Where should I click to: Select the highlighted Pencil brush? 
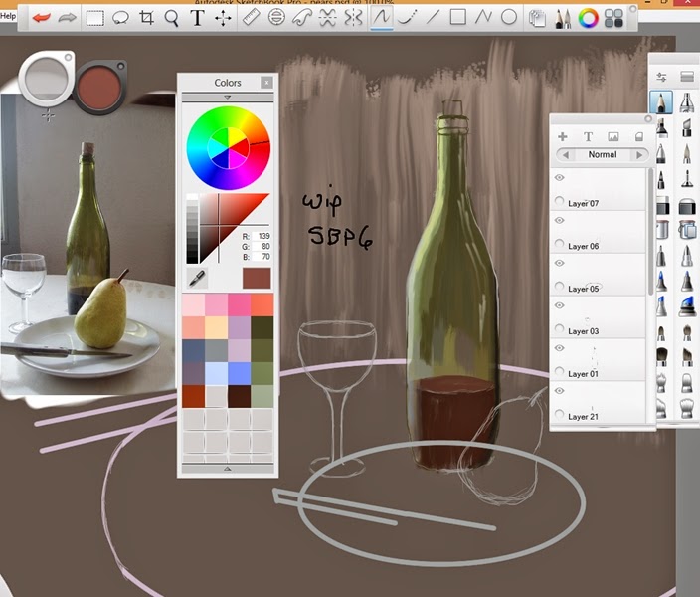pyautogui.click(x=661, y=102)
